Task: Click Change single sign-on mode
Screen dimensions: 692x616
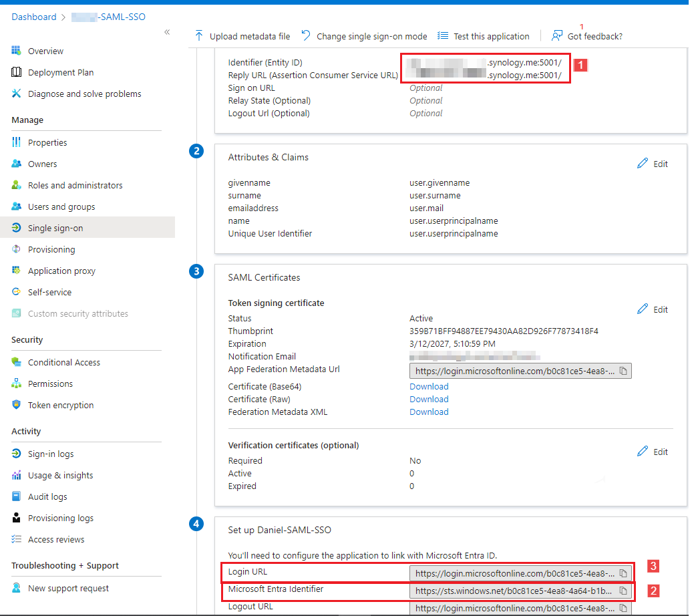Action: pos(364,36)
